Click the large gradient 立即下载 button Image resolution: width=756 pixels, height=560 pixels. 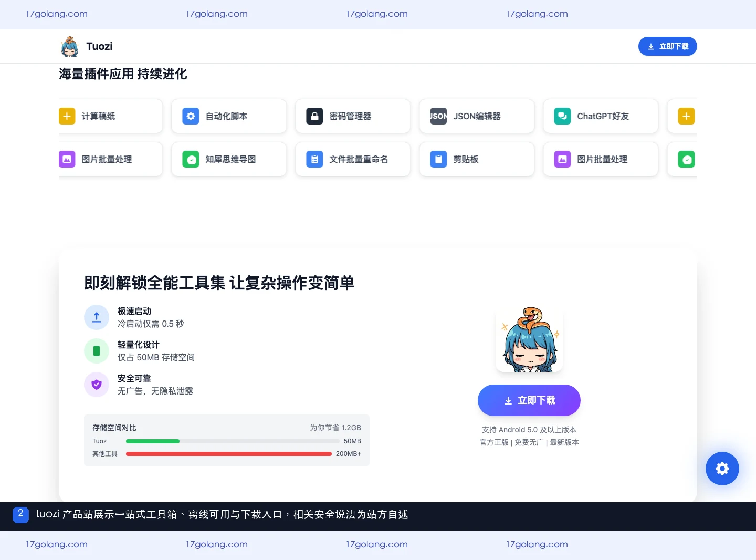tap(529, 400)
